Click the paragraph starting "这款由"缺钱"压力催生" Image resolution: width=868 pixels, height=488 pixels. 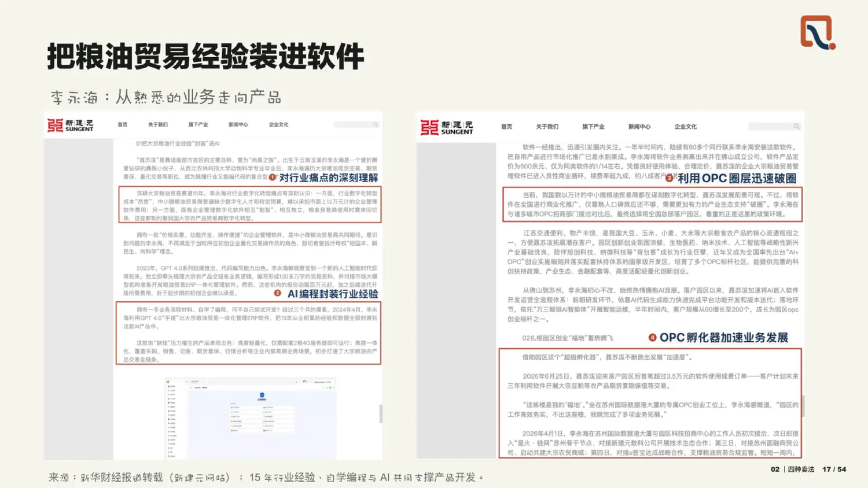pos(250,351)
